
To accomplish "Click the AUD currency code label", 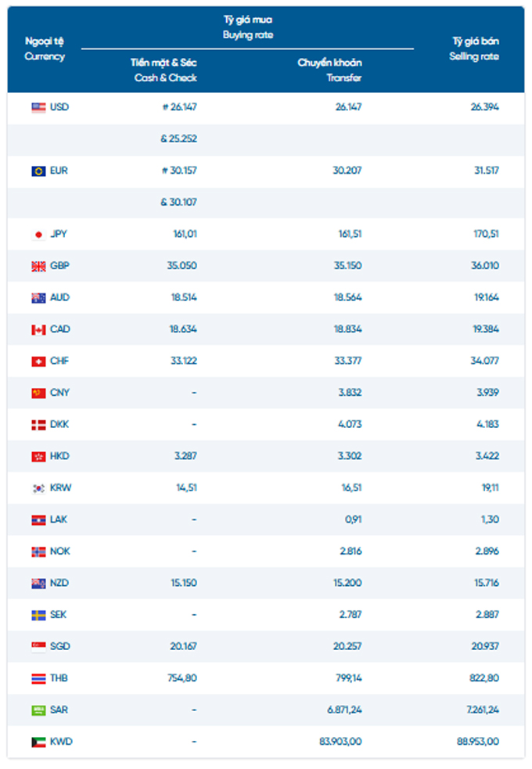I will pyautogui.click(x=59, y=298).
